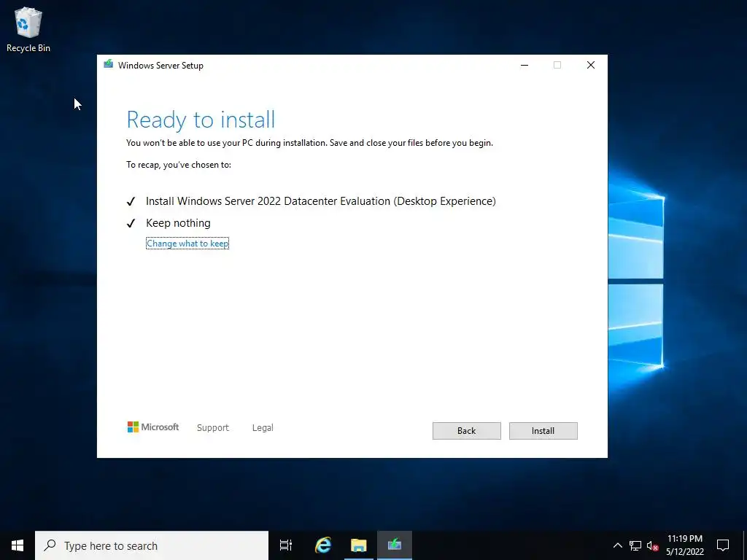747x560 pixels.
Task: Open the Change what to keep link
Action: point(187,244)
